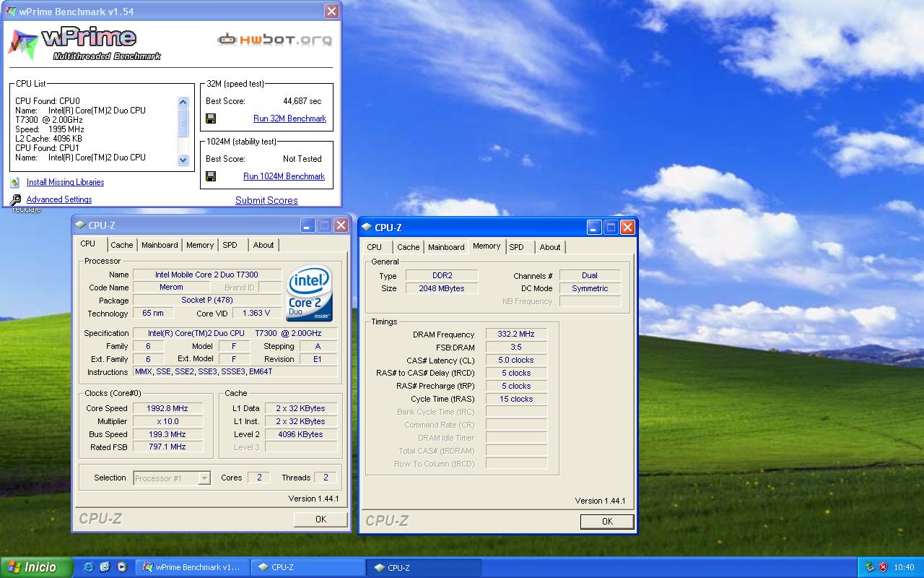Click the memory Size value 2048 MBytes
The height and width of the screenshot is (578, 924).
pyautogui.click(x=442, y=288)
